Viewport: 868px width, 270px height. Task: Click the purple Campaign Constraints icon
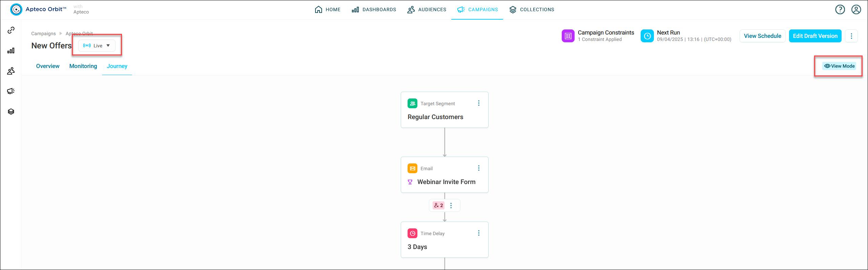coord(568,36)
